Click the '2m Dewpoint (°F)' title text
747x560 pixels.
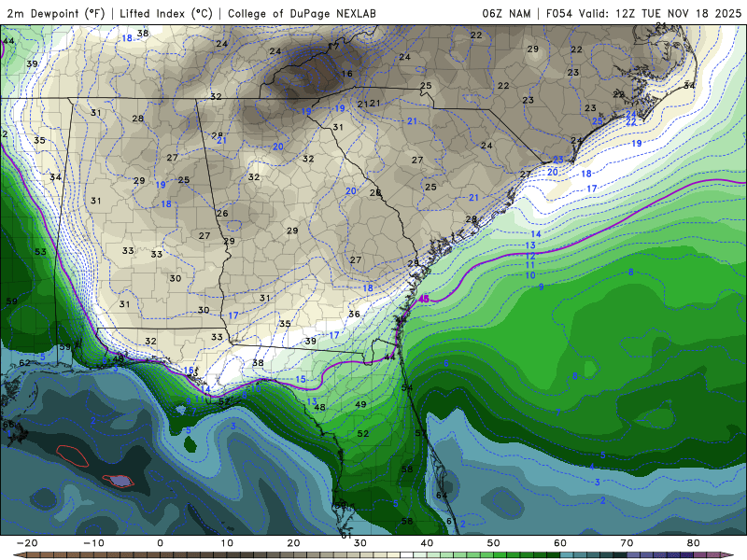(56, 13)
